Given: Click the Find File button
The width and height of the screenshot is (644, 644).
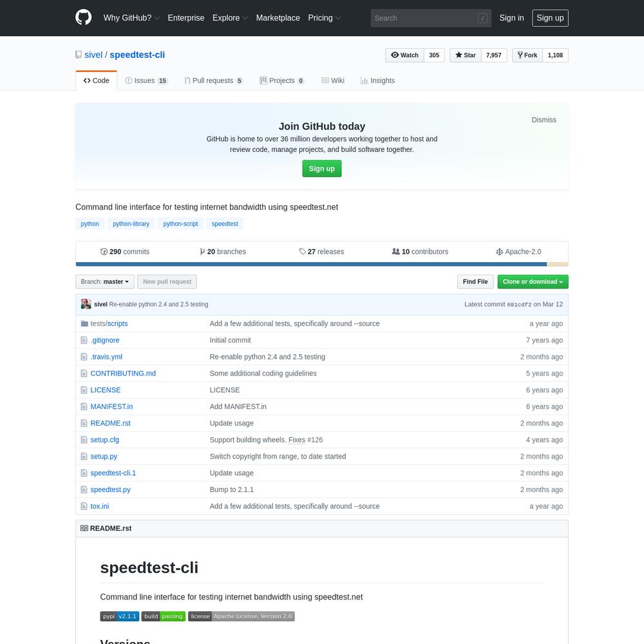Looking at the screenshot, I should coord(475,282).
